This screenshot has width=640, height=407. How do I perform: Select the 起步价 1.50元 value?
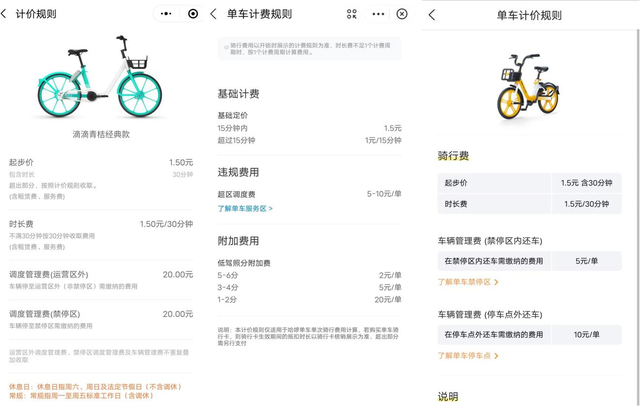point(181,162)
